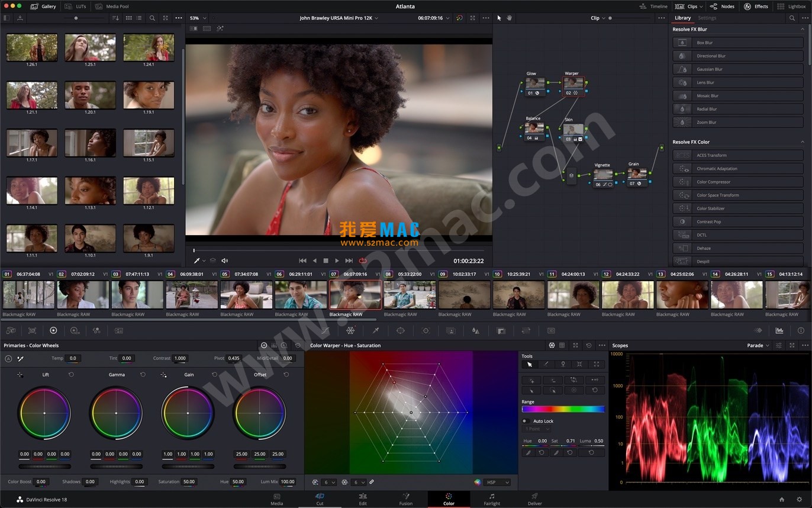This screenshot has height=508, width=812.
Task: Select the Gaussian Blur effect
Action: pos(709,69)
